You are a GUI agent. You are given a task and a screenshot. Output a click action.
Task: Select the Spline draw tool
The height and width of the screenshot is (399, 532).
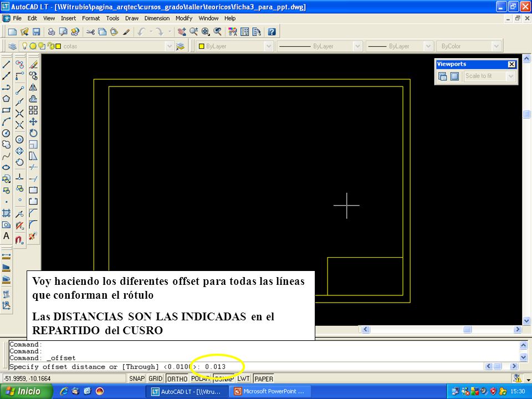tap(6, 156)
